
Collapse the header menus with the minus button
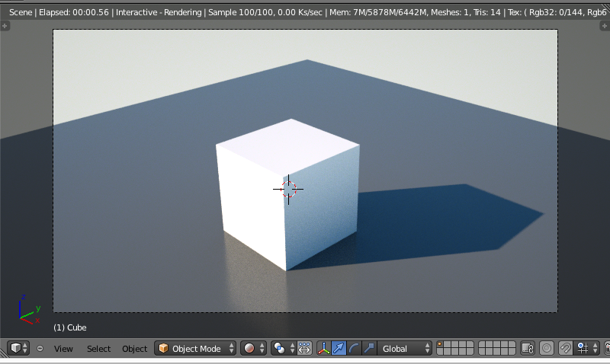point(40,349)
